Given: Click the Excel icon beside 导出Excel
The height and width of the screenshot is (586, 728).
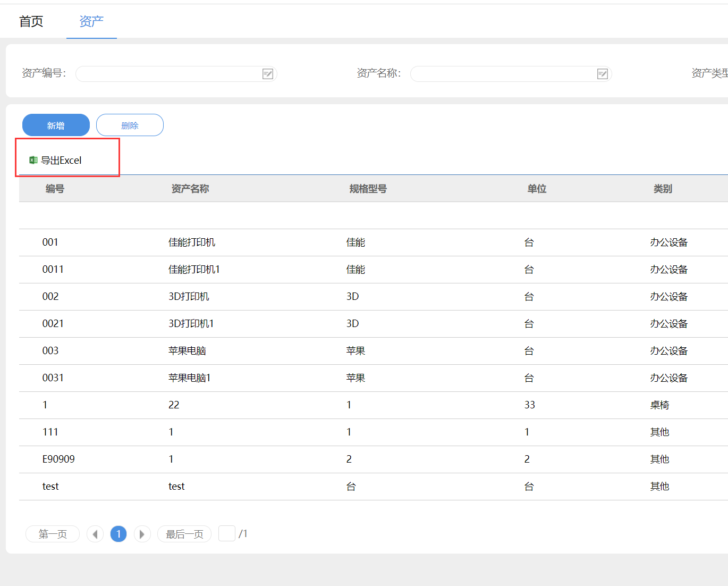Looking at the screenshot, I should point(33,160).
